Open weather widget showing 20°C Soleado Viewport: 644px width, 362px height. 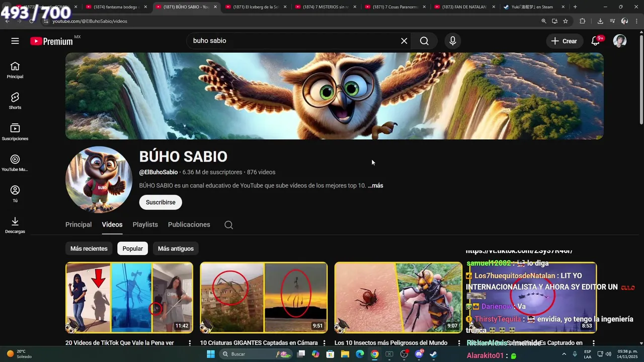pos(20,354)
